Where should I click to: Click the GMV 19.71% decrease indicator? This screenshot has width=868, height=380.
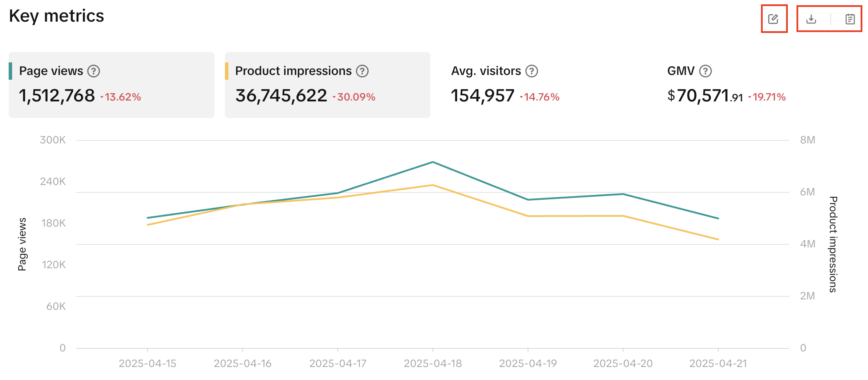point(767,97)
